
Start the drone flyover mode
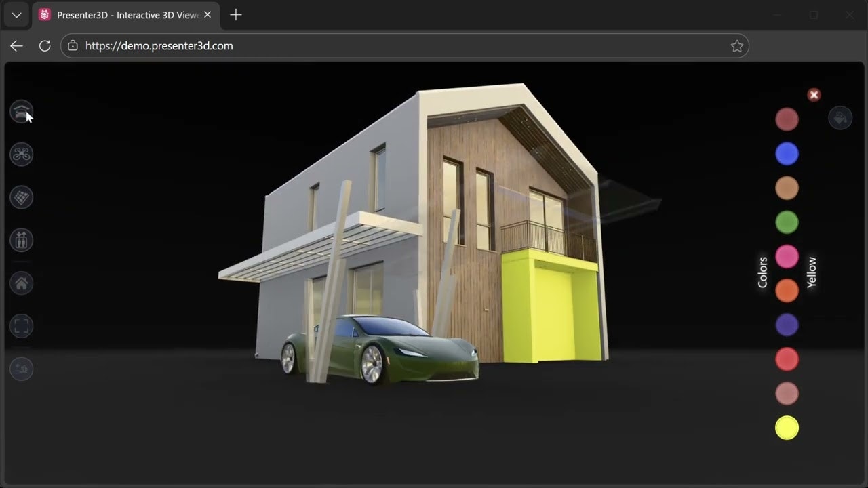[x=21, y=154]
